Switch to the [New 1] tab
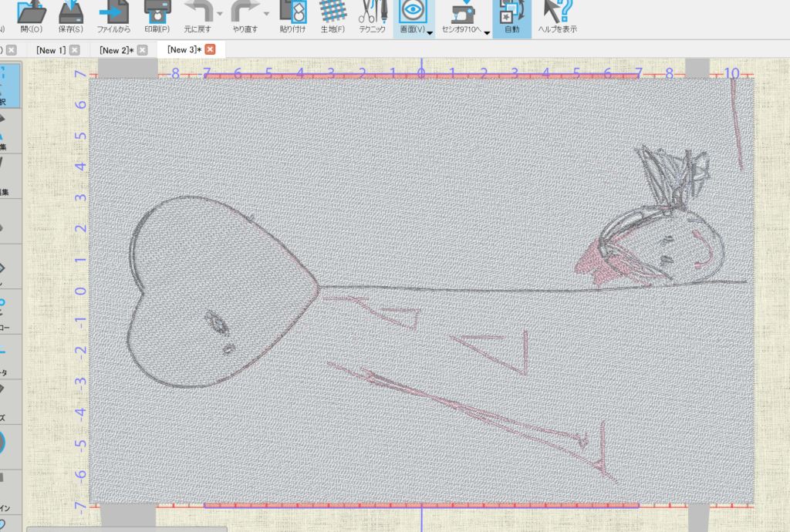The image size is (790, 532). coord(51,50)
